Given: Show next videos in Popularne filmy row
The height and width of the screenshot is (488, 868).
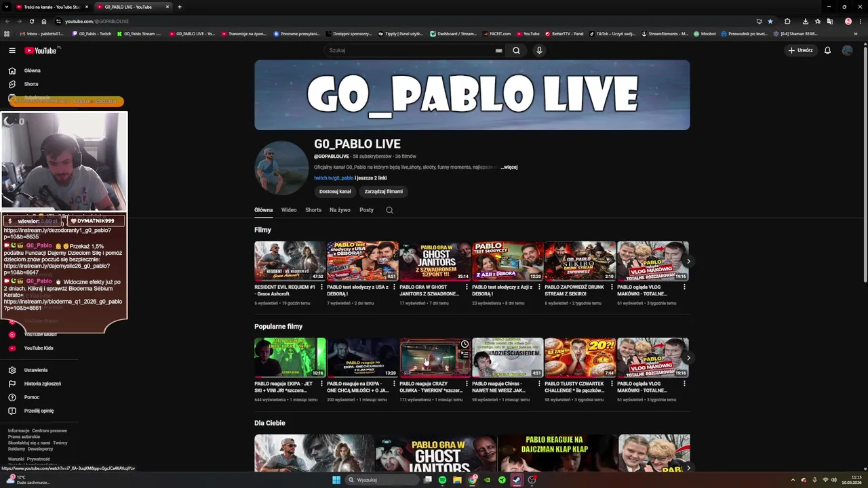Looking at the screenshot, I should tap(688, 358).
